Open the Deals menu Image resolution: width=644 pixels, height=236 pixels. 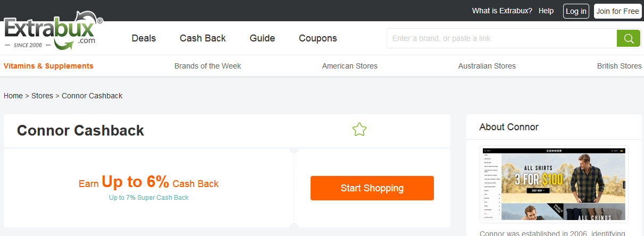coord(144,38)
